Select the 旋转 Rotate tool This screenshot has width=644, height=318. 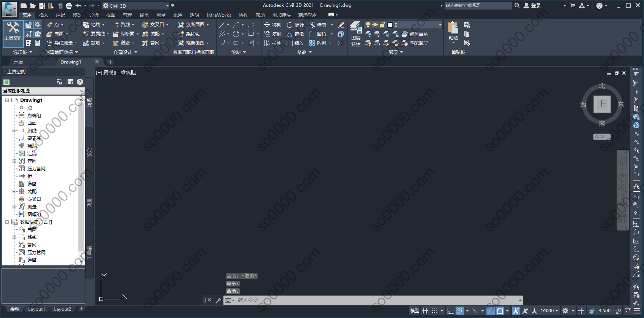(295, 25)
